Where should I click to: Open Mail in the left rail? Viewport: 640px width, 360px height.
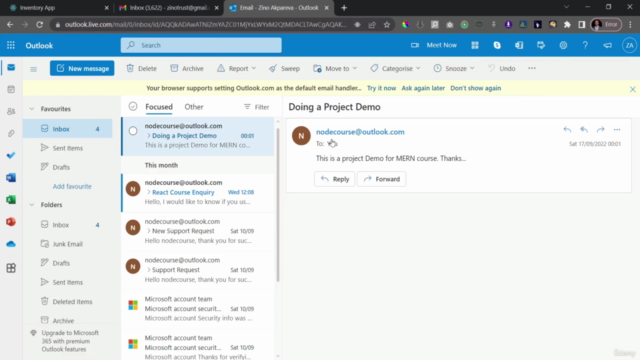pos(11,67)
